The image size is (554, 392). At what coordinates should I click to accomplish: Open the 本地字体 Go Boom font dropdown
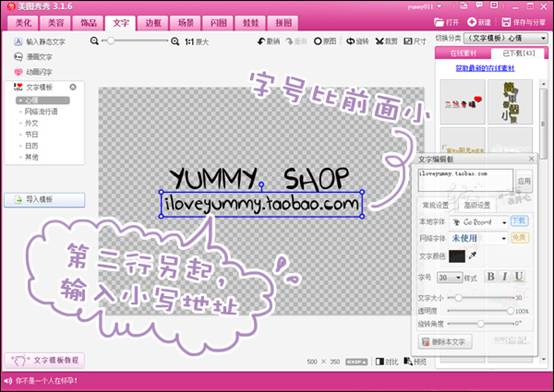click(x=479, y=222)
